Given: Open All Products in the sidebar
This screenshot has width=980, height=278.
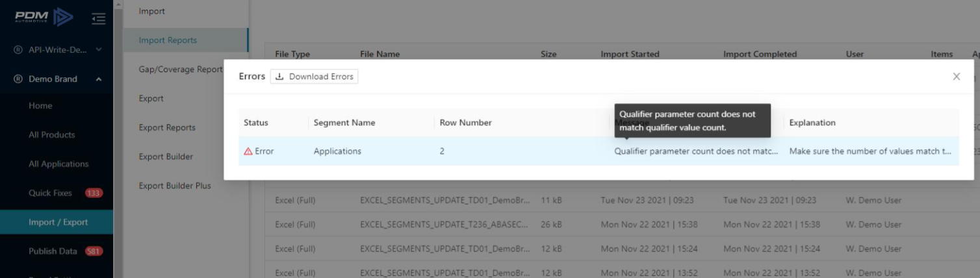Looking at the screenshot, I should coord(52,135).
